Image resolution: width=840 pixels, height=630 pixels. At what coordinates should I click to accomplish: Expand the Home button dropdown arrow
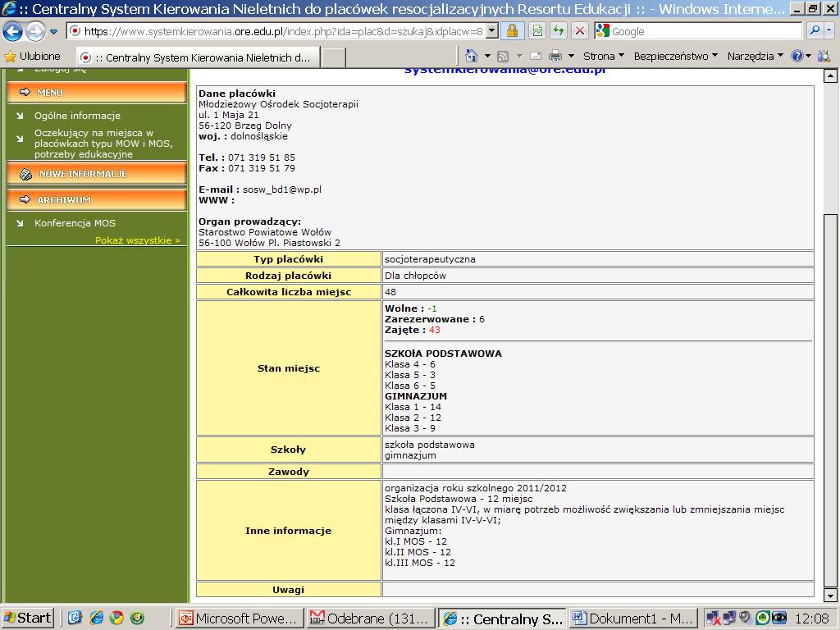click(x=487, y=56)
